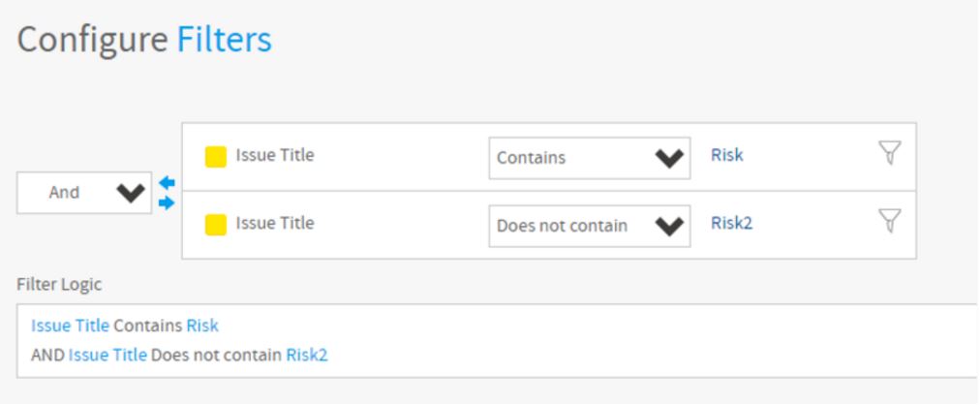The height and width of the screenshot is (405, 980).
Task: Expand the Does not contain dropdown
Action: 589,226
